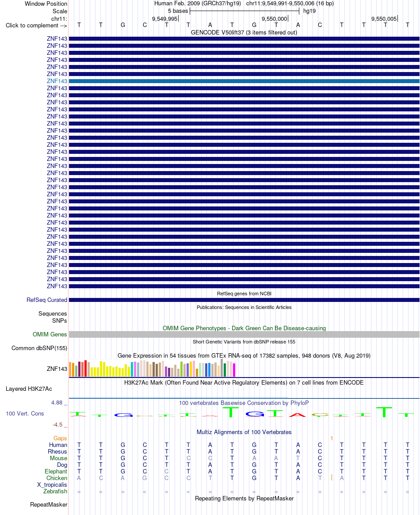The height and width of the screenshot is (515, 420).
Task: Click the highlighted light-blue ZNF143 transcript label
Action: (x=57, y=81)
